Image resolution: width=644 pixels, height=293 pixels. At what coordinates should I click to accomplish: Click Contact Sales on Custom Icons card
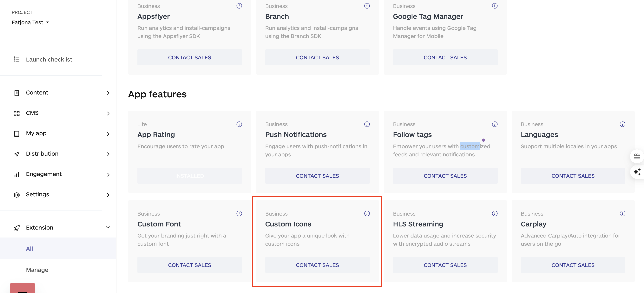317,265
